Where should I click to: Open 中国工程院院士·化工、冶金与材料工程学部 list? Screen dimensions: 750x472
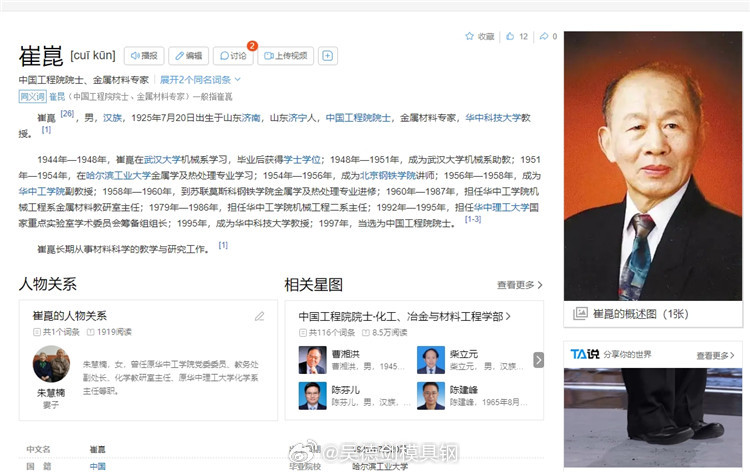405,316
